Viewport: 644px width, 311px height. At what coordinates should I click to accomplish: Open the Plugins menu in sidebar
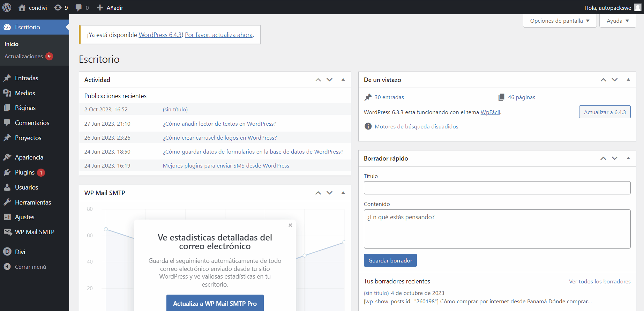coord(25,172)
